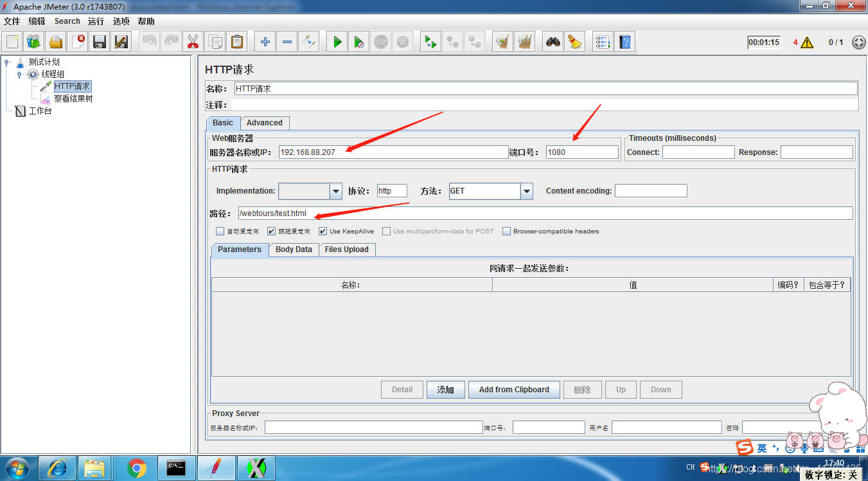Uncheck the Use KeepAlive checkbox
Viewport: 868px width, 481px height.
(x=323, y=231)
